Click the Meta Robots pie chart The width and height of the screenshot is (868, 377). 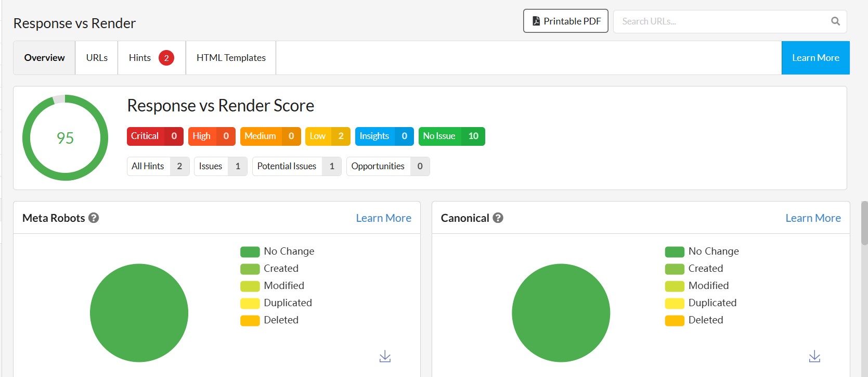click(139, 313)
